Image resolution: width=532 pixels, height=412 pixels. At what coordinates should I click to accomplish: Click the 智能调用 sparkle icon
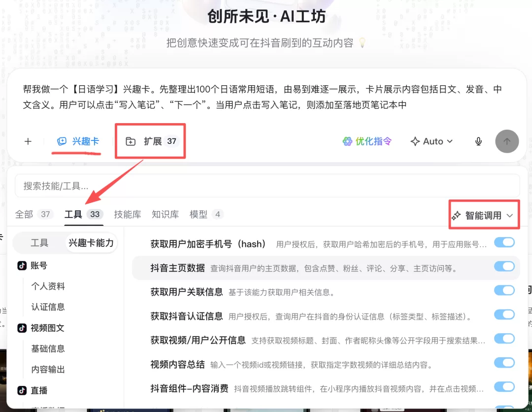(x=456, y=215)
